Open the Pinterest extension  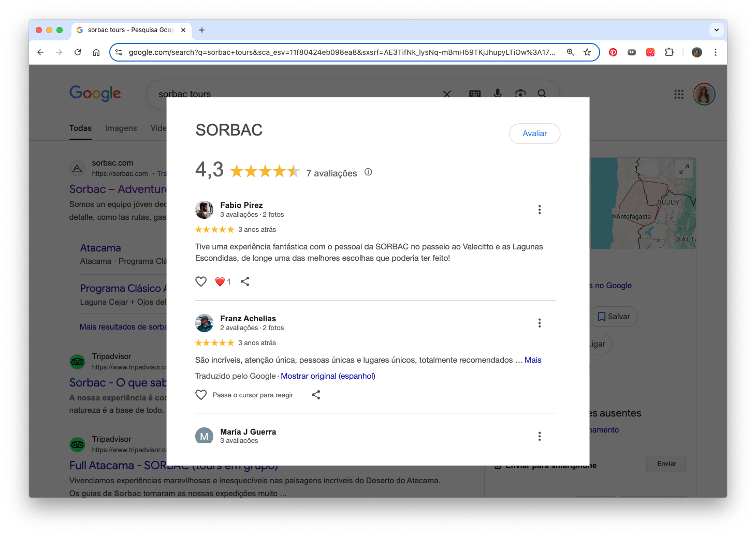(613, 52)
